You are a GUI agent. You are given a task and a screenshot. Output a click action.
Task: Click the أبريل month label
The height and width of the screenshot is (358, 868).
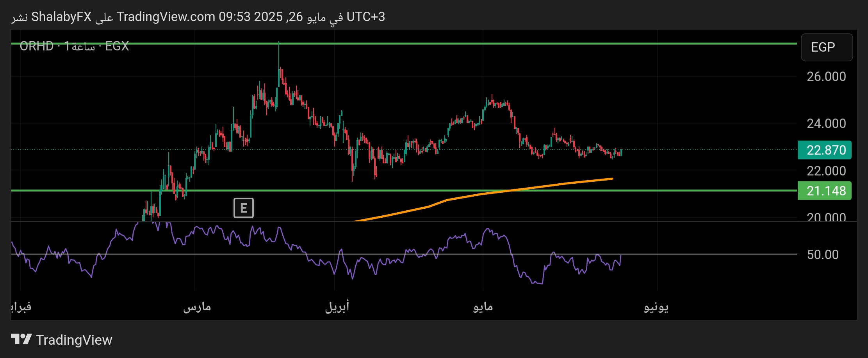click(337, 307)
